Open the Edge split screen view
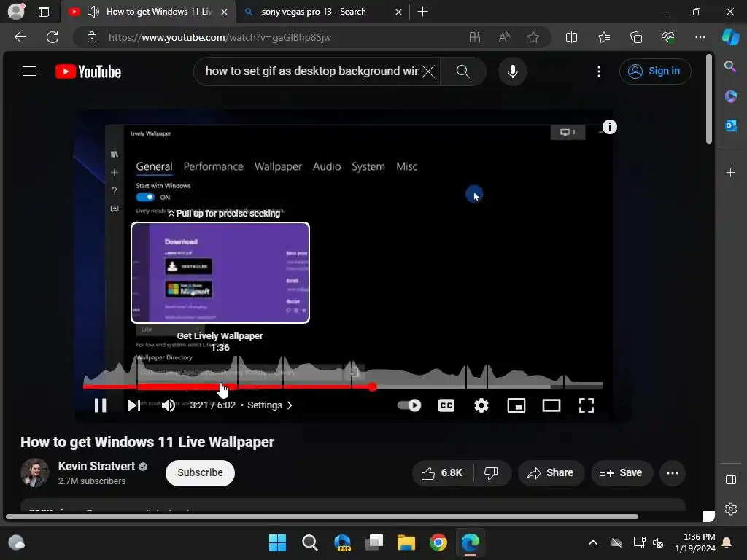Screen dimensions: 747x560 (571, 37)
